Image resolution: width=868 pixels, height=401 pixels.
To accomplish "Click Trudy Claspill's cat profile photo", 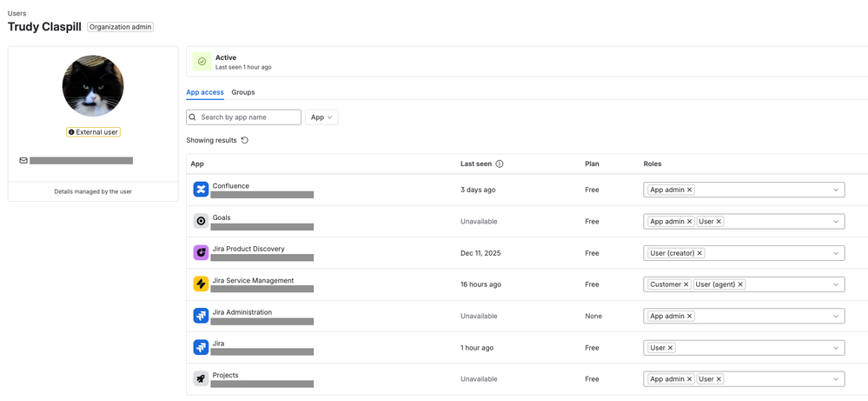I will pyautogui.click(x=93, y=85).
